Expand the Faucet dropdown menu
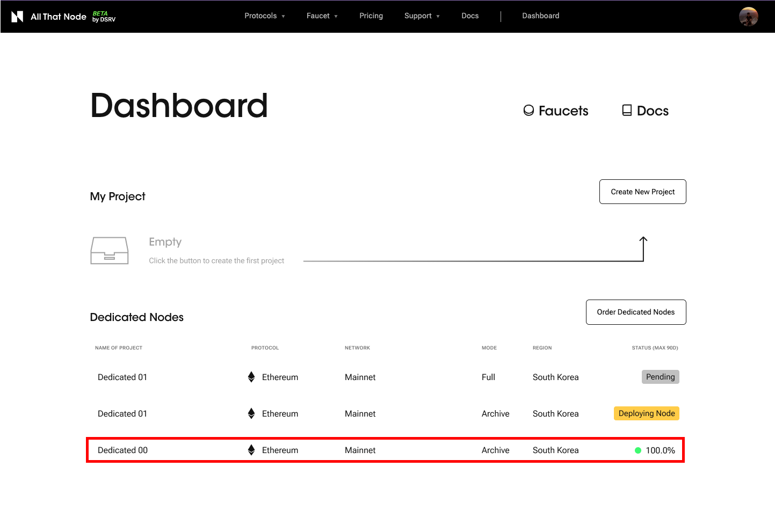 322,16
